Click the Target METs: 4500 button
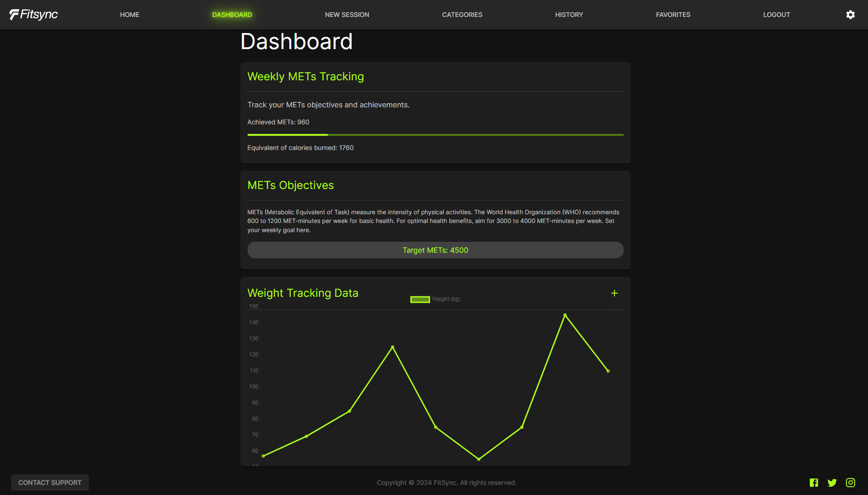The width and height of the screenshot is (868, 495). 436,250
